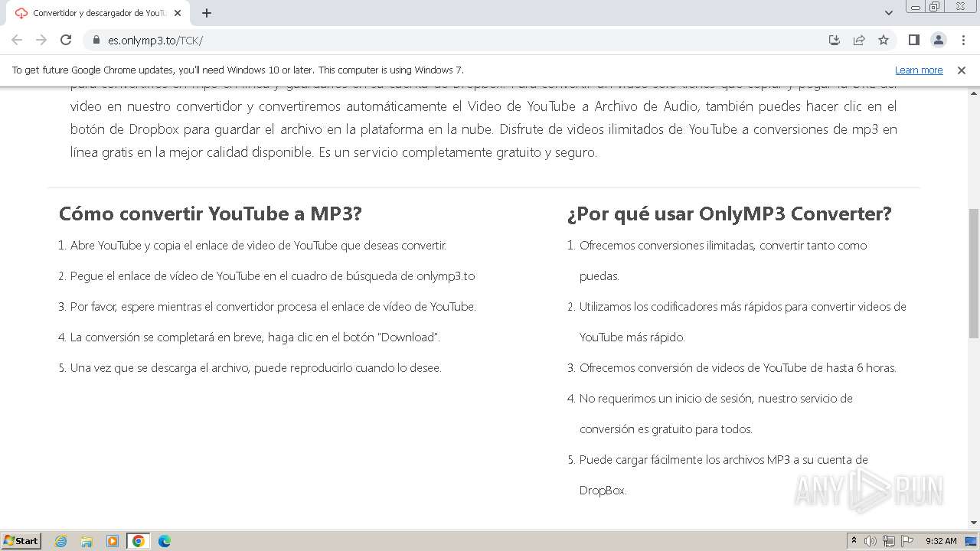
Task: Open the Learn more link
Action: 919,70
